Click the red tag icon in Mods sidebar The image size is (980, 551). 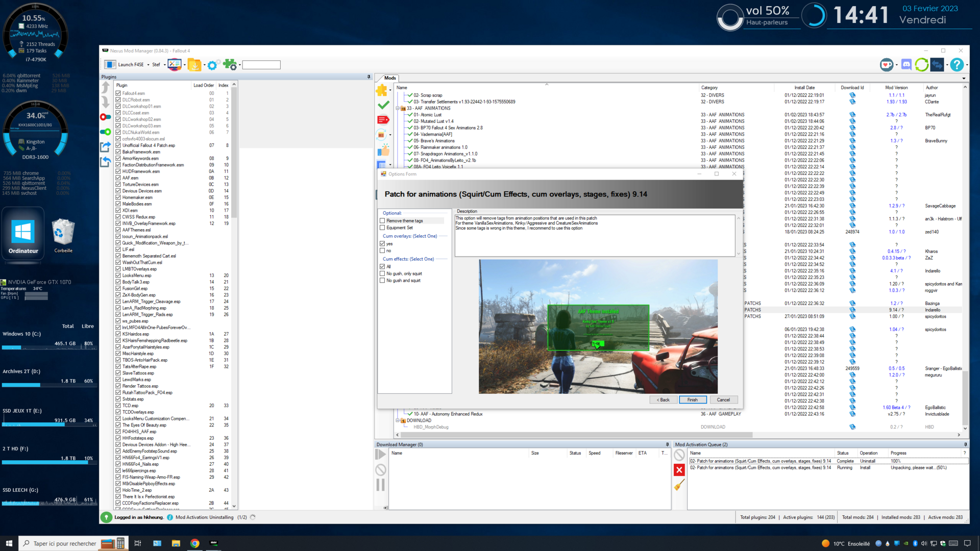click(x=383, y=120)
